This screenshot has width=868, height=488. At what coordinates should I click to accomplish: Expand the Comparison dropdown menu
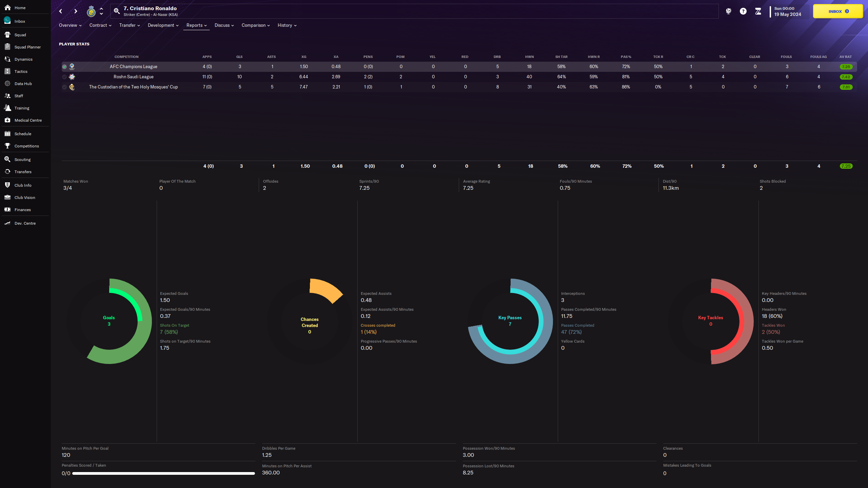[256, 25]
